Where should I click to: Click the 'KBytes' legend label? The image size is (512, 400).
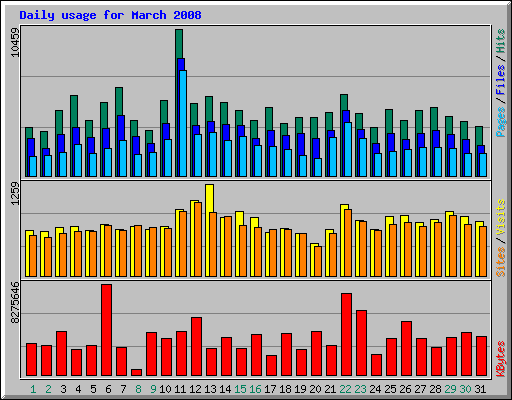[501, 359]
